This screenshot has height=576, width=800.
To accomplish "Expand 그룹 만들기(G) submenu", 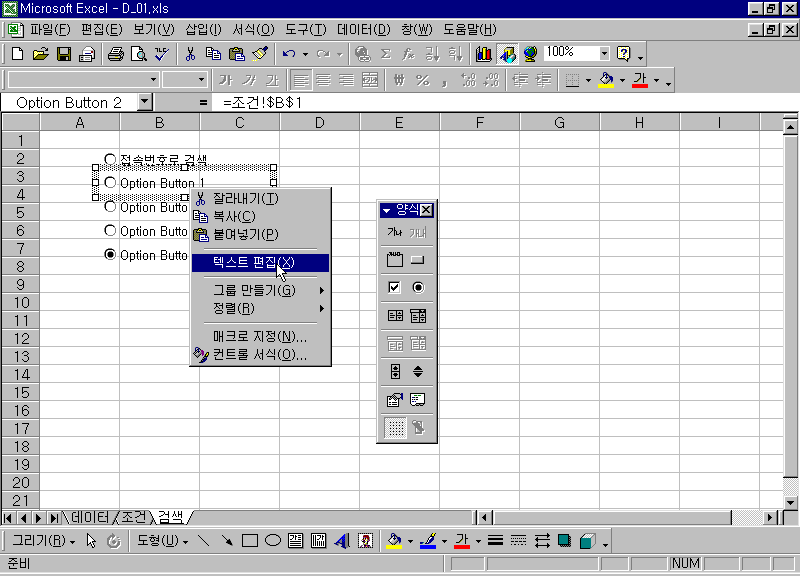I will pos(260,290).
